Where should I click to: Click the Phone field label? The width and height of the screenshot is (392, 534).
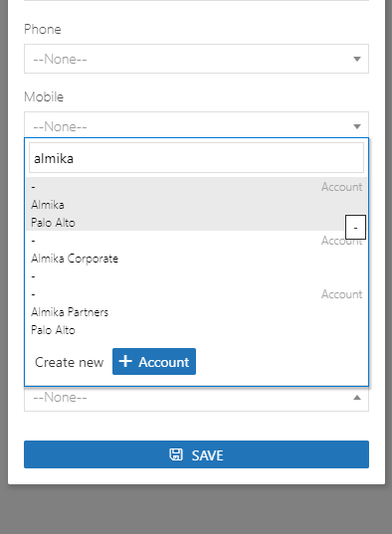pos(43,29)
